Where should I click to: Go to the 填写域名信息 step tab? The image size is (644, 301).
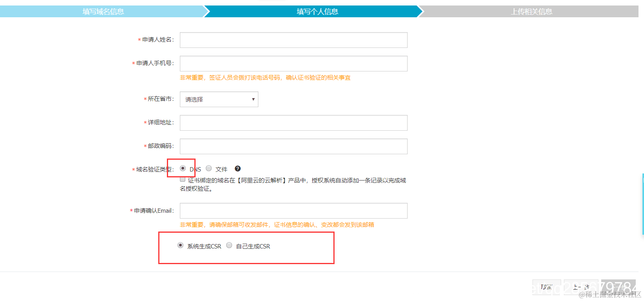click(x=103, y=11)
